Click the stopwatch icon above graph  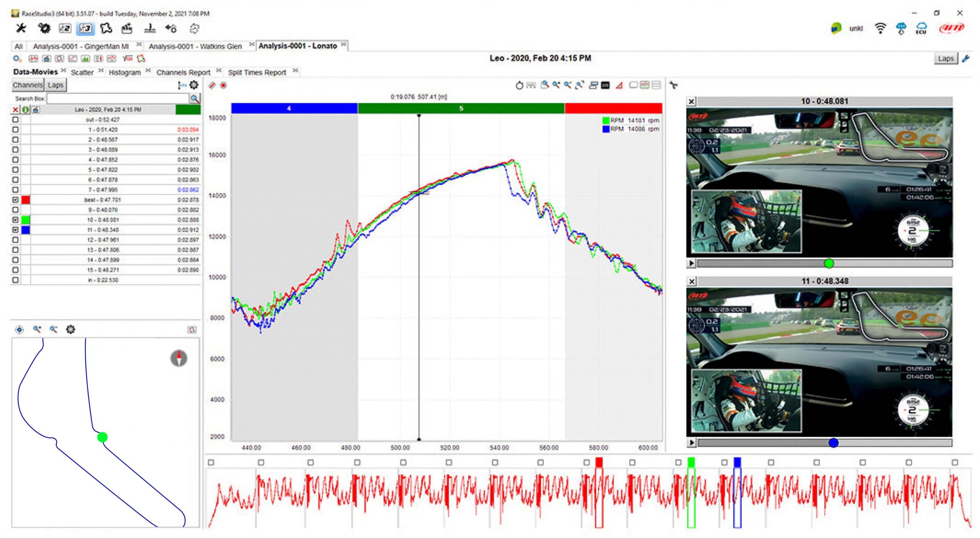tap(519, 85)
